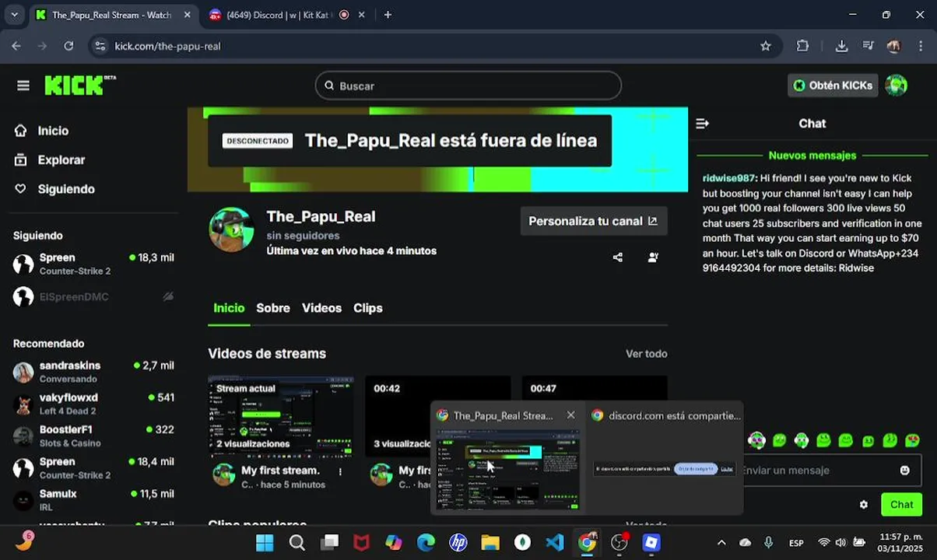This screenshot has height=560, width=937.
Task: Open sandraskins recommended channel
Action: click(93, 372)
